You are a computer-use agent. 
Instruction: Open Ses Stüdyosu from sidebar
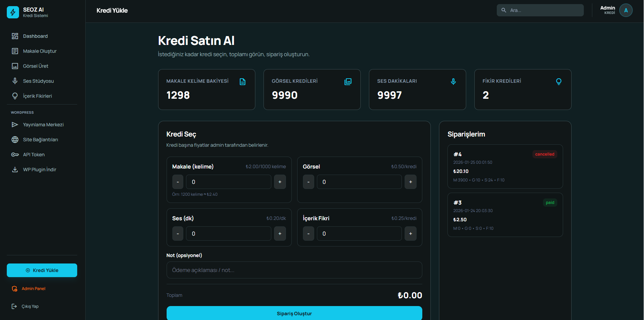42,81
